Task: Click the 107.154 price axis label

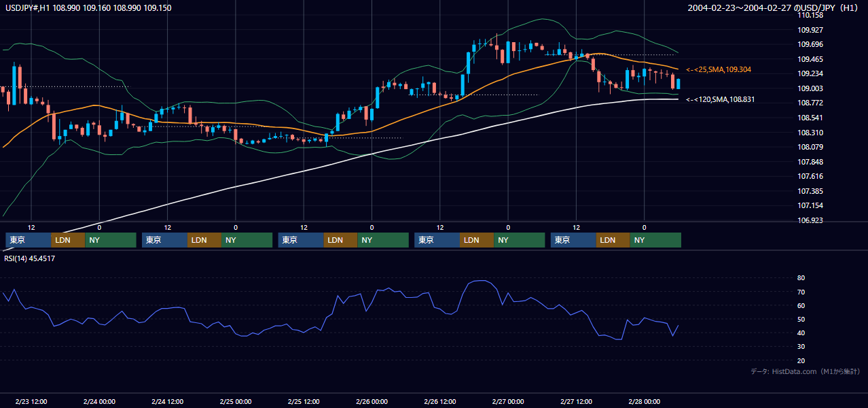Action: coord(810,205)
